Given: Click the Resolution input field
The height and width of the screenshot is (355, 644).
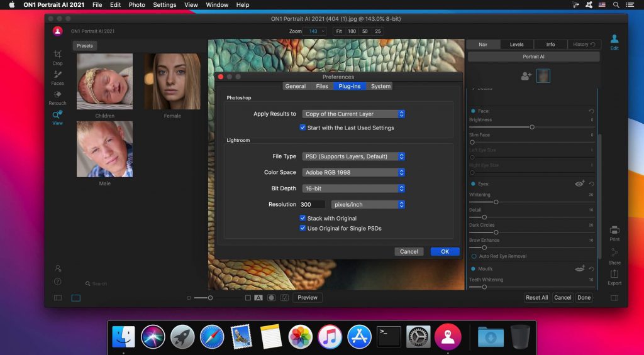Looking at the screenshot, I should click(312, 204).
